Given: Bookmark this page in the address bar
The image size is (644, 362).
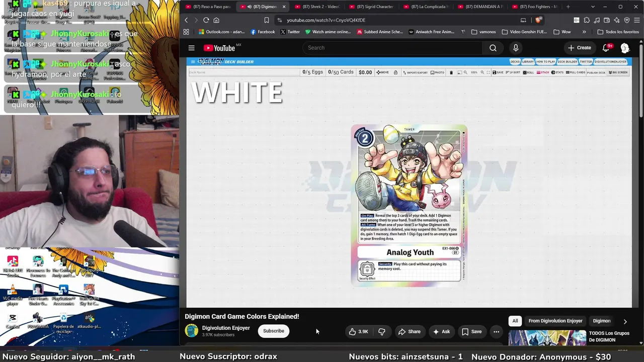Looking at the screenshot, I should pyautogui.click(x=267, y=20).
